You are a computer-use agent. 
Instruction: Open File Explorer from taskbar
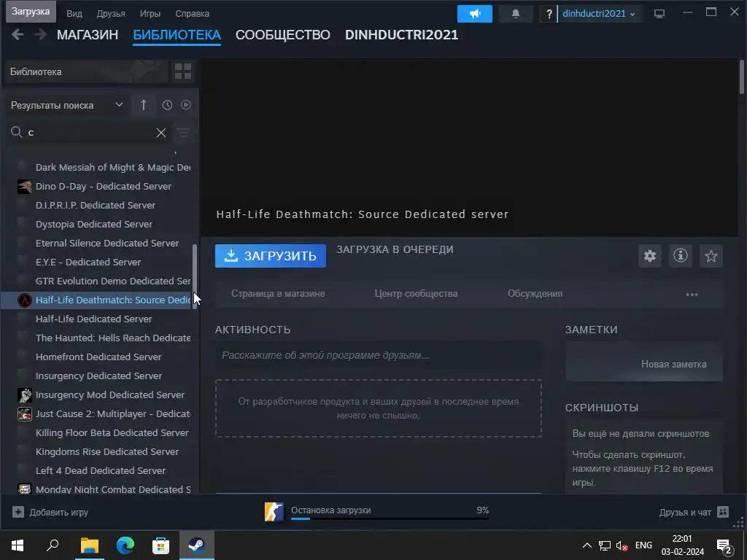click(x=89, y=545)
